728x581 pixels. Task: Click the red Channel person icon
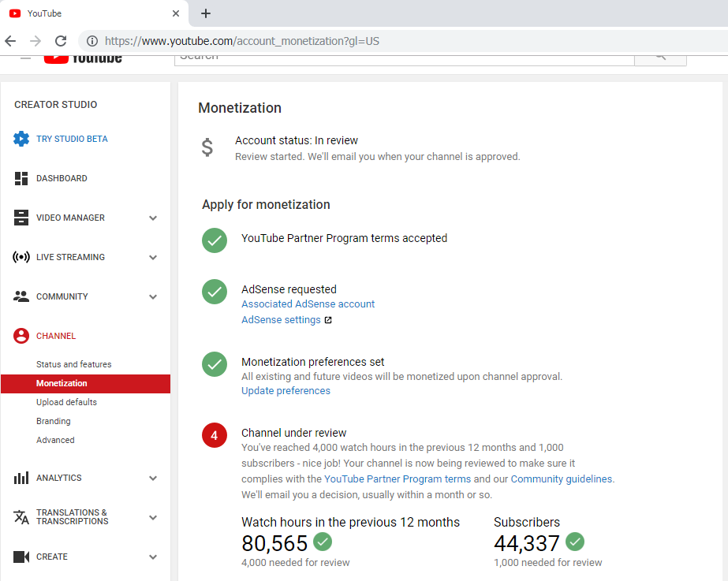coord(21,336)
